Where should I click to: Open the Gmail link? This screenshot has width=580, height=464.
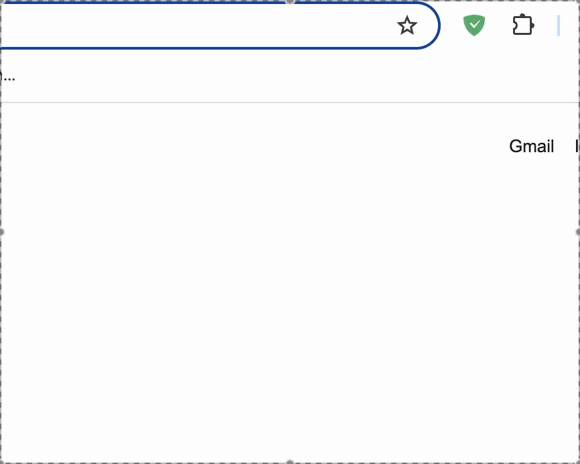point(532,146)
